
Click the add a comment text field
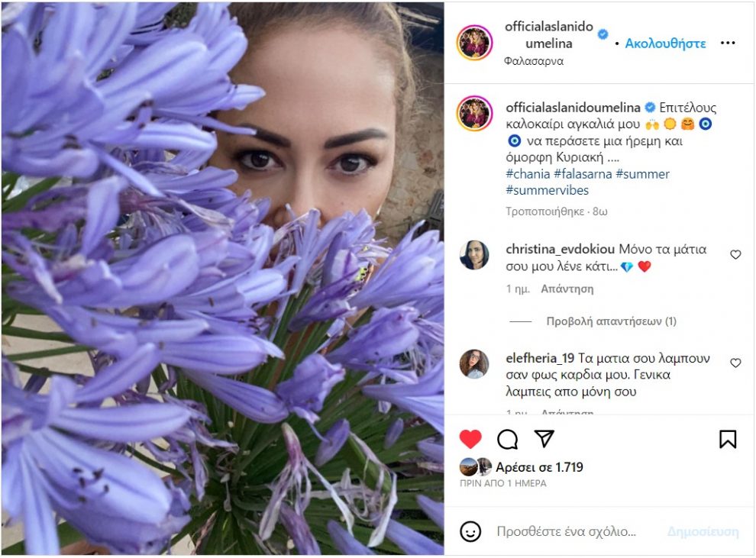pyautogui.click(x=567, y=531)
